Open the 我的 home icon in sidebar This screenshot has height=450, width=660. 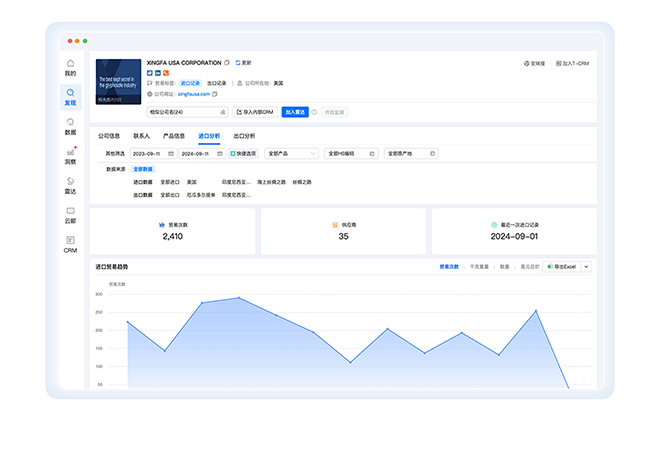(70, 64)
